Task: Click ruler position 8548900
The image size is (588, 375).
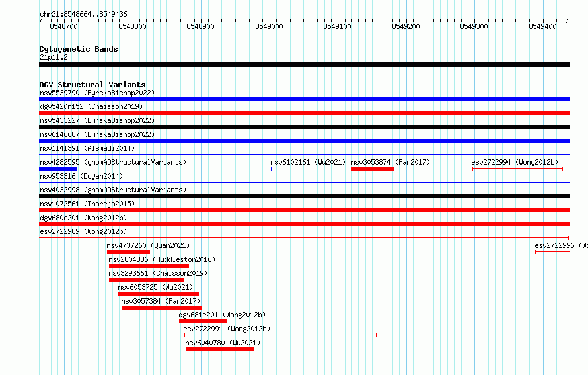Action: pyautogui.click(x=201, y=26)
